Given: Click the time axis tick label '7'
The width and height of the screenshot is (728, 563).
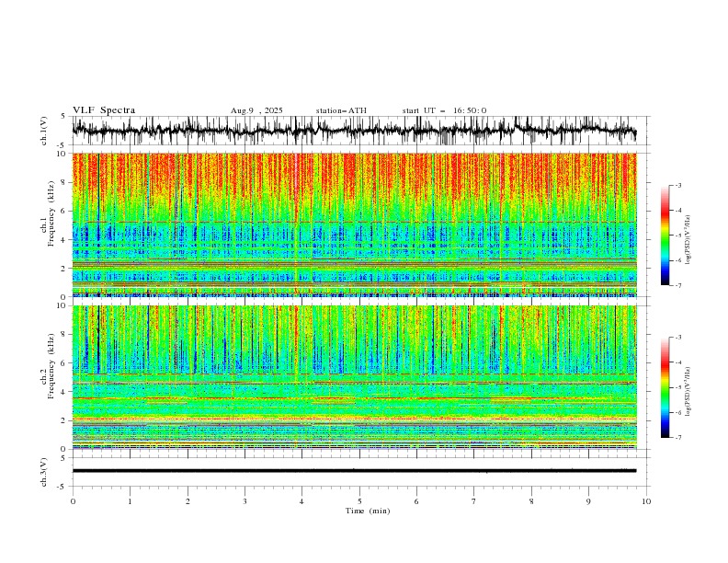Looking at the screenshot, I should tap(474, 501).
